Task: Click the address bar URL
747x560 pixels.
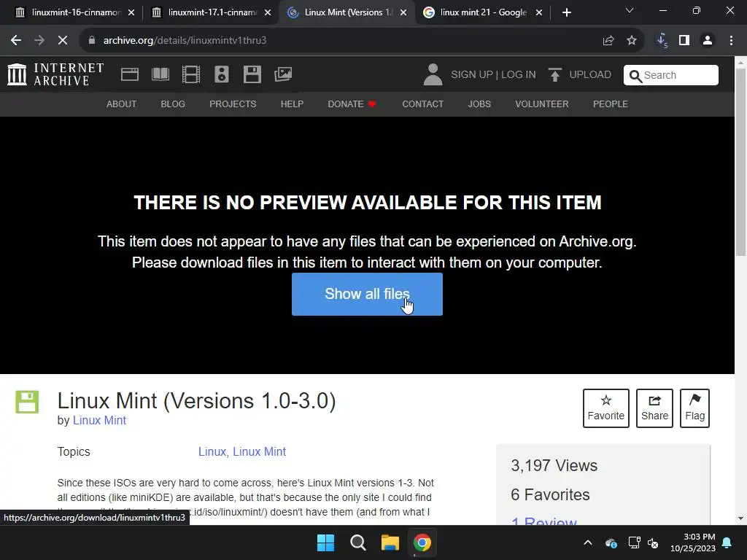Action: (x=185, y=41)
